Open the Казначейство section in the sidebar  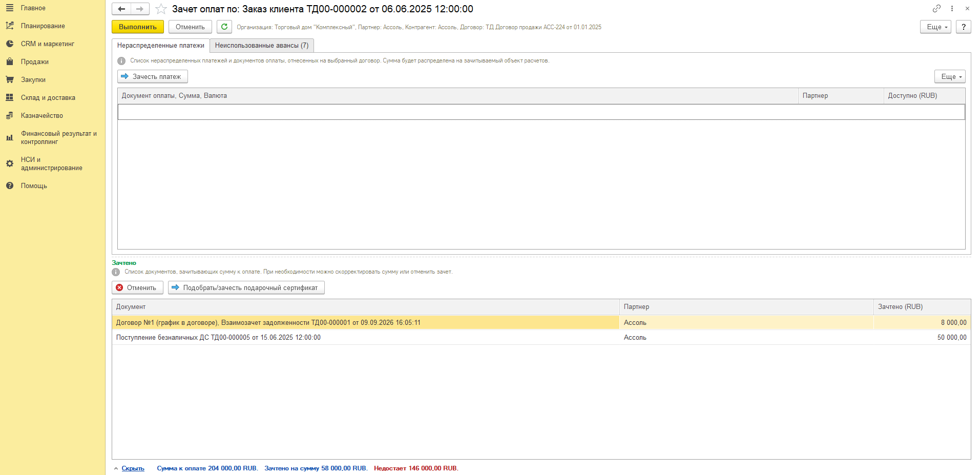[x=42, y=116]
